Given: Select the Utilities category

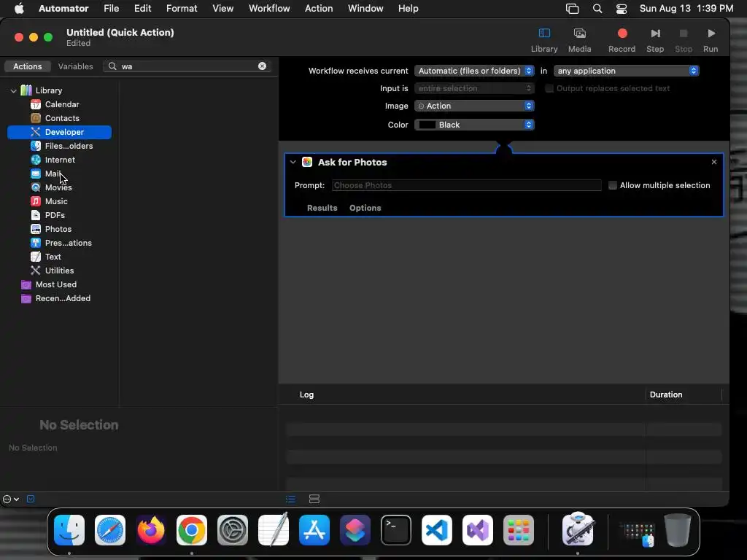Looking at the screenshot, I should pos(53,270).
